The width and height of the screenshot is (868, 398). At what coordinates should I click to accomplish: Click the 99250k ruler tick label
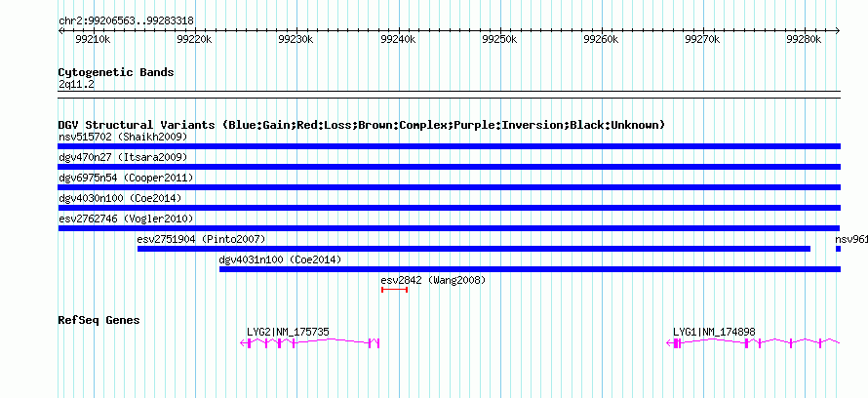click(x=500, y=39)
